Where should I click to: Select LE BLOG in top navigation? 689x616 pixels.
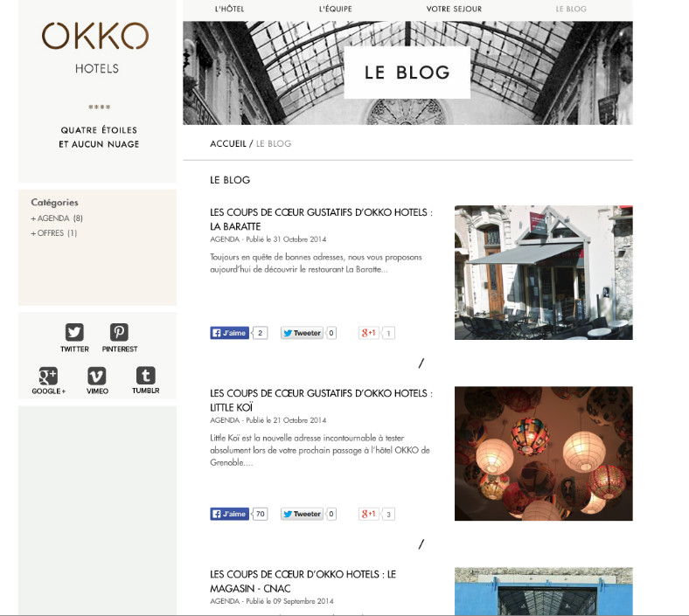pyautogui.click(x=571, y=9)
